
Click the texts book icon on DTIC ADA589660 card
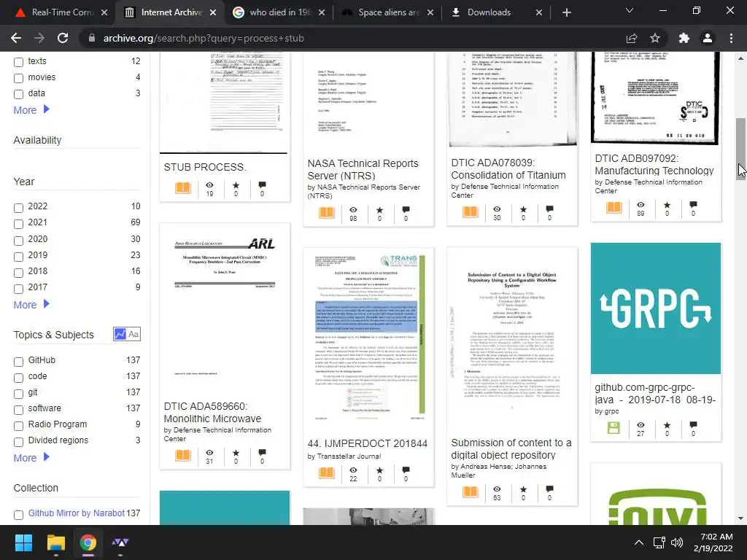click(183, 455)
